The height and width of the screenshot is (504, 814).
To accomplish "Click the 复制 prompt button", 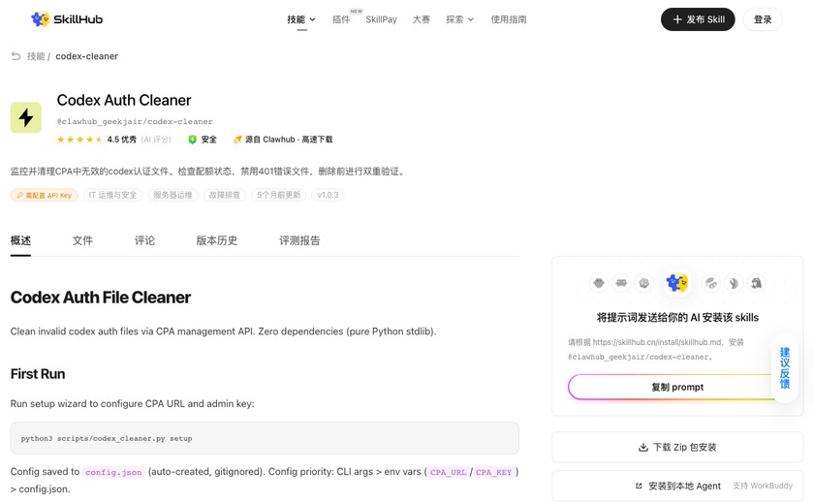I will (677, 388).
